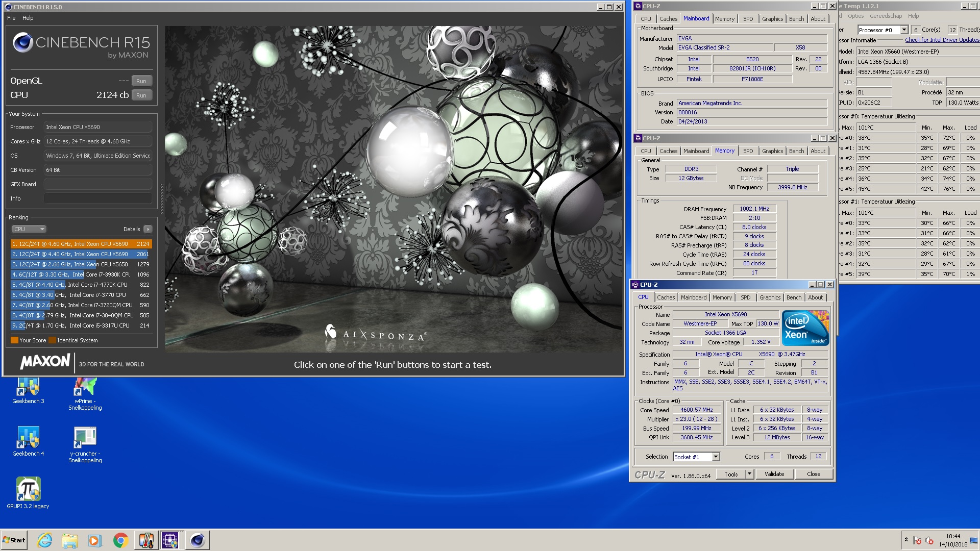The height and width of the screenshot is (551, 980).
Task: Switch to Caches tab in CPU-Z Mainboard window
Action: pos(668,19)
